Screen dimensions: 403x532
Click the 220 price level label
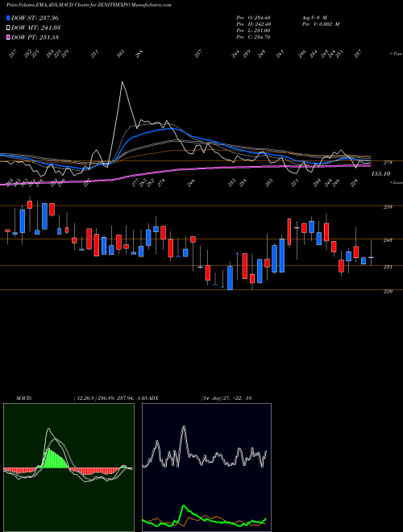click(x=388, y=291)
